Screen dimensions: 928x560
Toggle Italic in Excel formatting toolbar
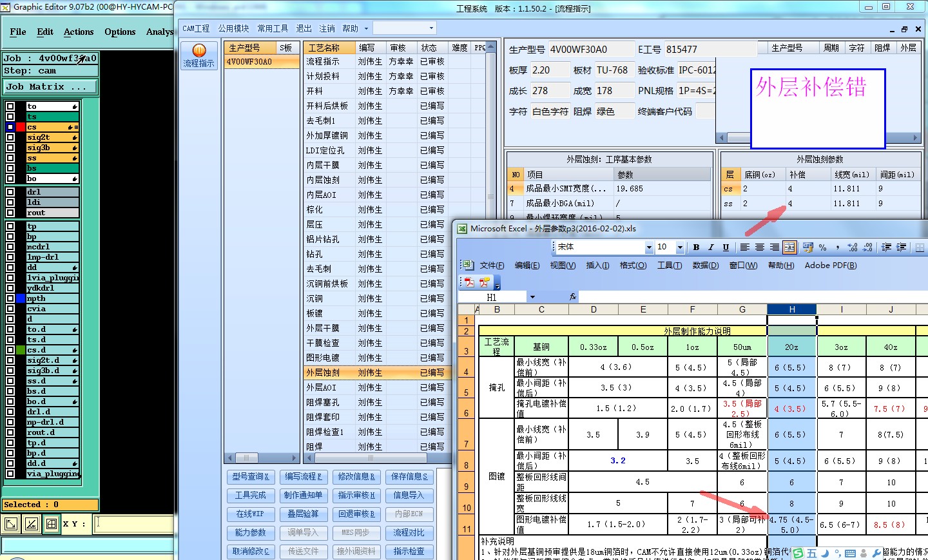(711, 247)
